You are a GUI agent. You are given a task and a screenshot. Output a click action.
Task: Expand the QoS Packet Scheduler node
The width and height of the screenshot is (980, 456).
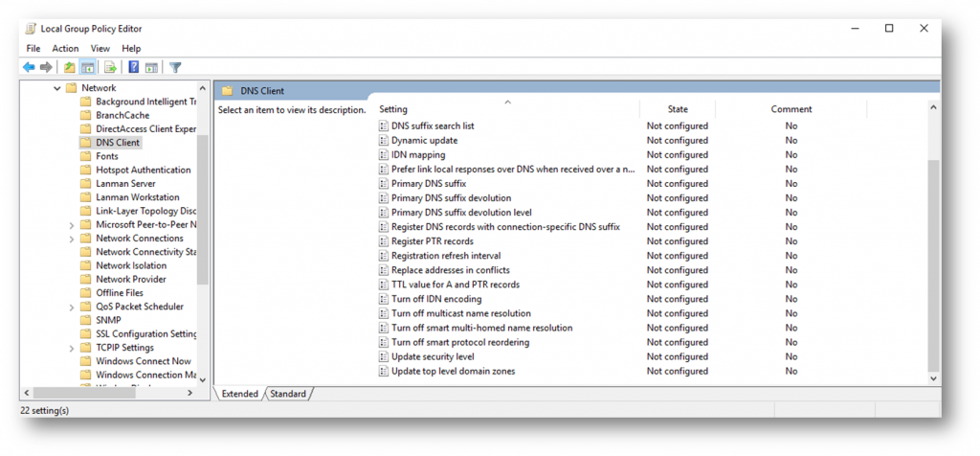[x=71, y=307]
